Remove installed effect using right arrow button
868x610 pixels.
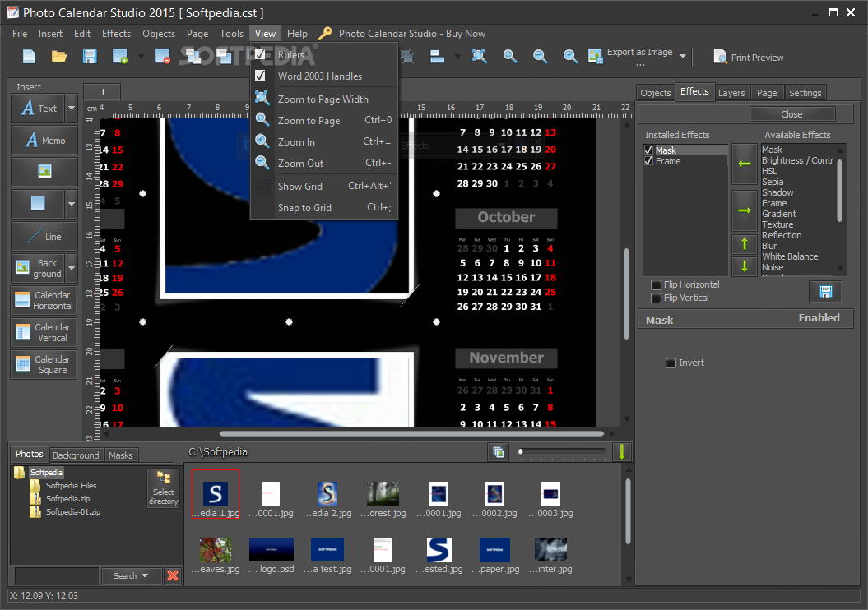coord(744,210)
